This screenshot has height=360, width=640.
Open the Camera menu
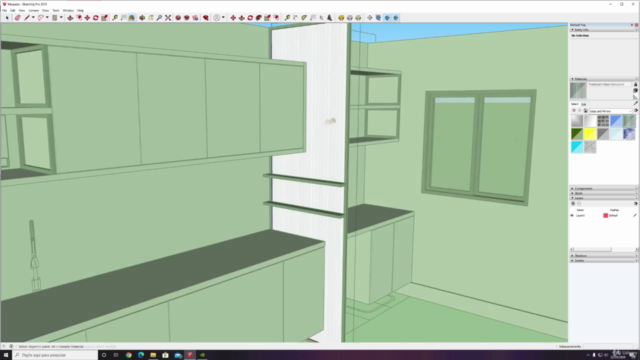click(33, 10)
